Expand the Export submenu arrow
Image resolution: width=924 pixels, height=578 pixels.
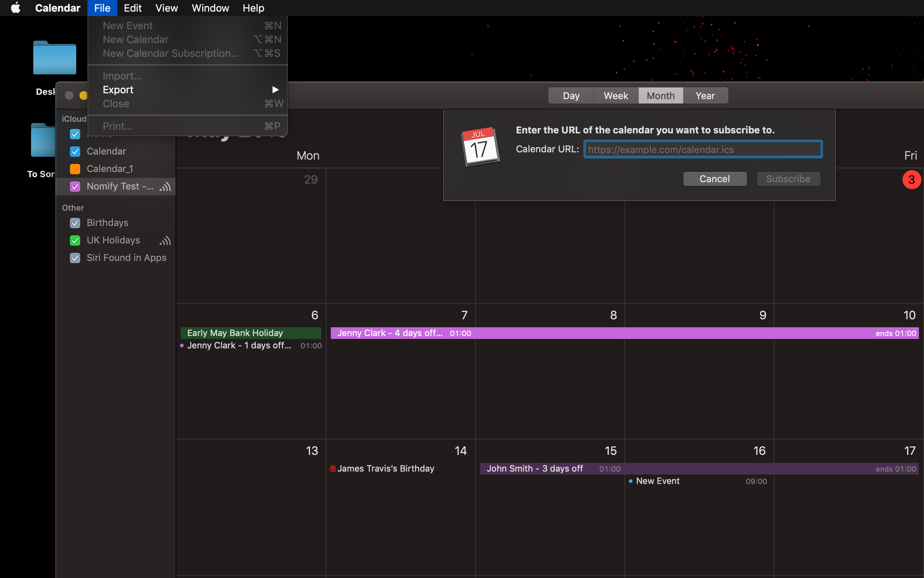pos(275,89)
